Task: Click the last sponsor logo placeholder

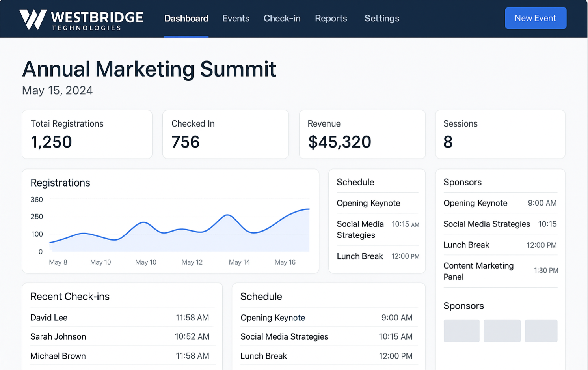Action: pos(541,331)
